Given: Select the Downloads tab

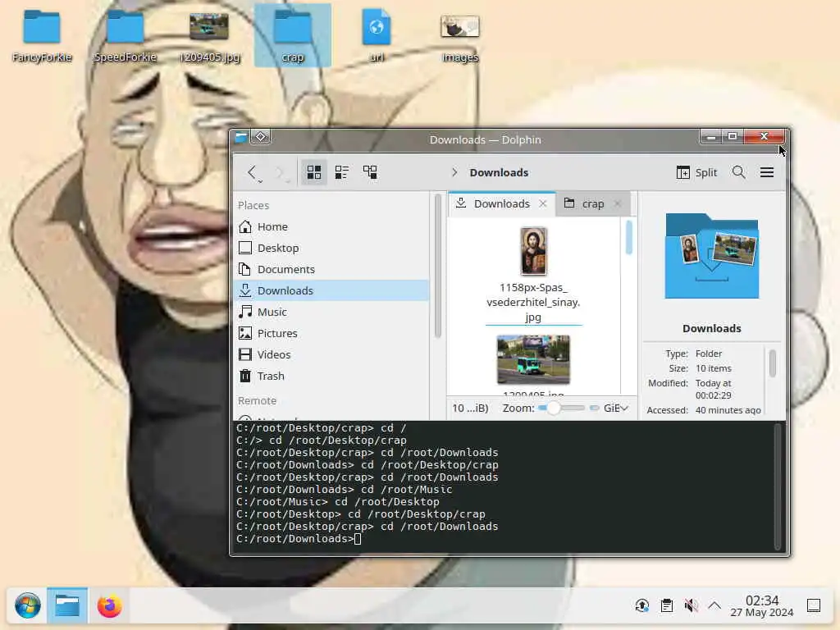Looking at the screenshot, I should [x=501, y=203].
